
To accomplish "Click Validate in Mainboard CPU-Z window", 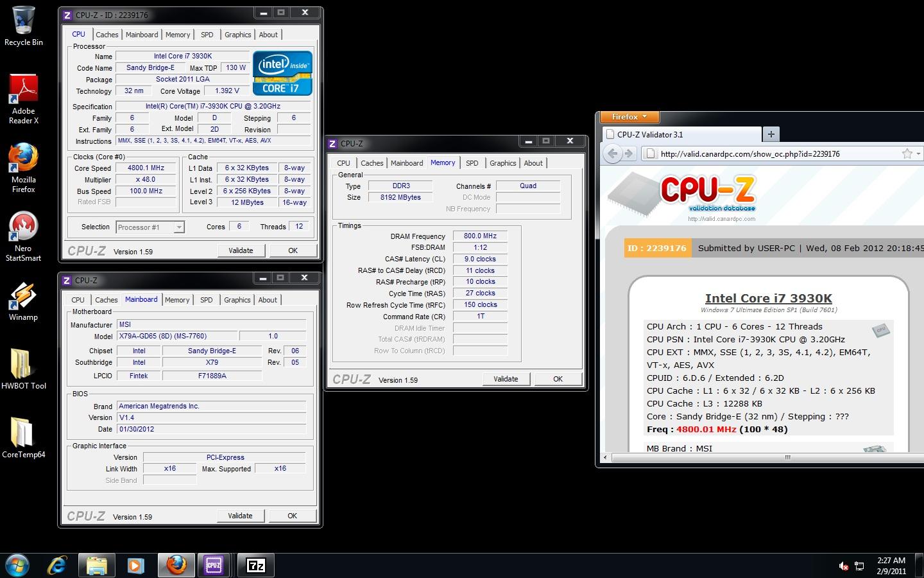I will point(240,516).
